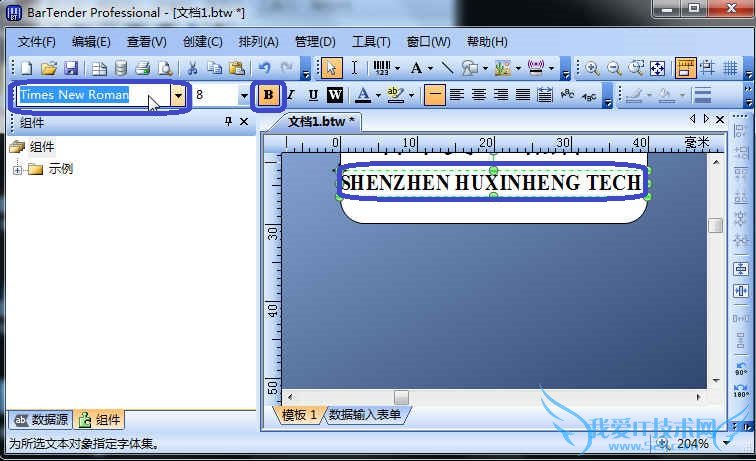Paste from clipboard with the clipboard icon
This screenshot has height=461, width=756.
[x=237, y=68]
